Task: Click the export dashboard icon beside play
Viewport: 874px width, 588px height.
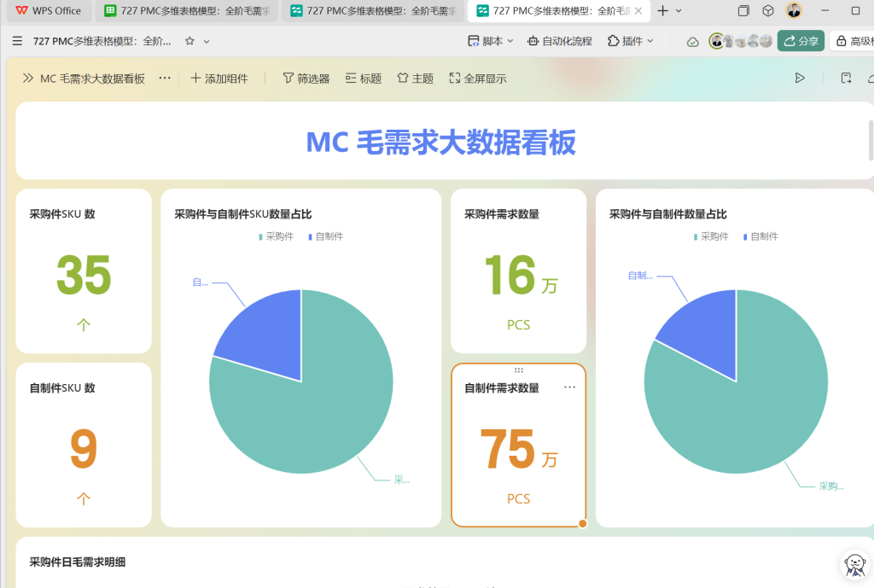Action: click(846, 78)
